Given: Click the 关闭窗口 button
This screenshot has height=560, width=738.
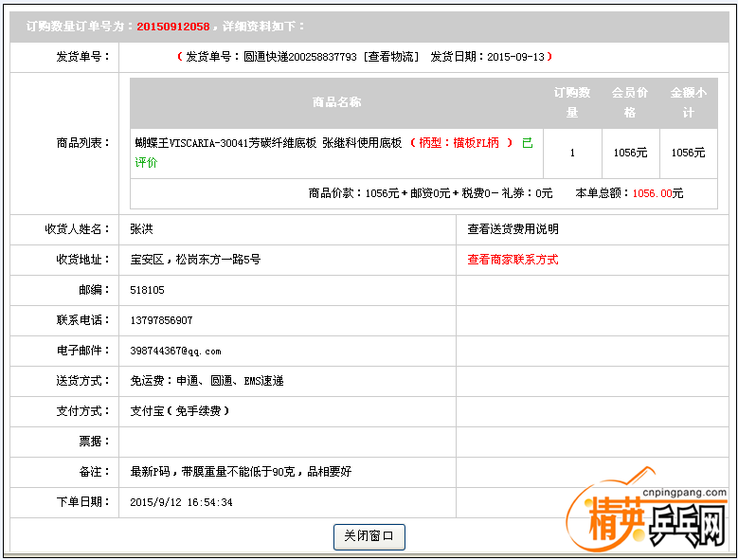Looking at the screenshot, I should [x=369, y=537].
